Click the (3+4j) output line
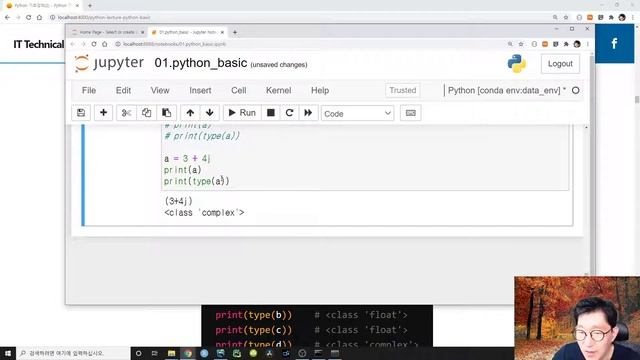 pyautogui.click(x=178, y=201)
